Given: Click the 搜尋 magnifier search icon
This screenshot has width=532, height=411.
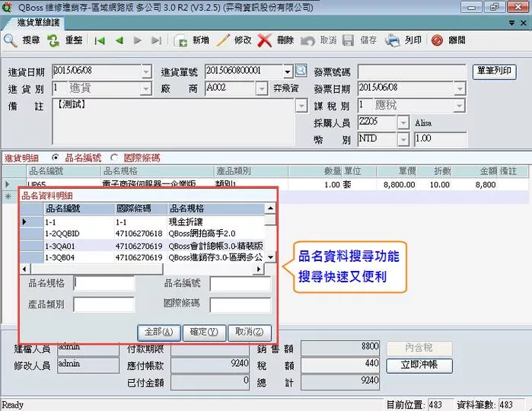Looking at the screenshot, I should tap(11, 40).
